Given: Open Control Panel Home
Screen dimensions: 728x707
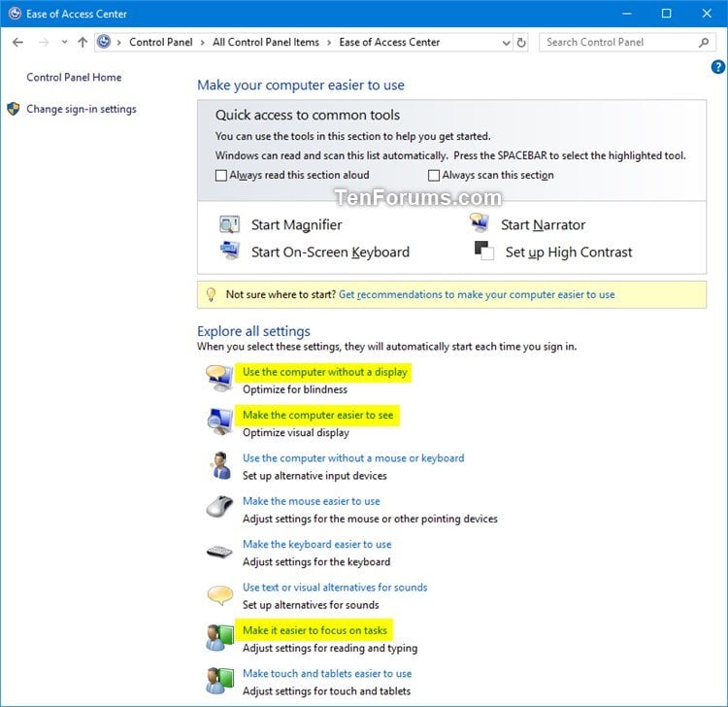Looking at the screenshot, I should [x=74, y=77].
